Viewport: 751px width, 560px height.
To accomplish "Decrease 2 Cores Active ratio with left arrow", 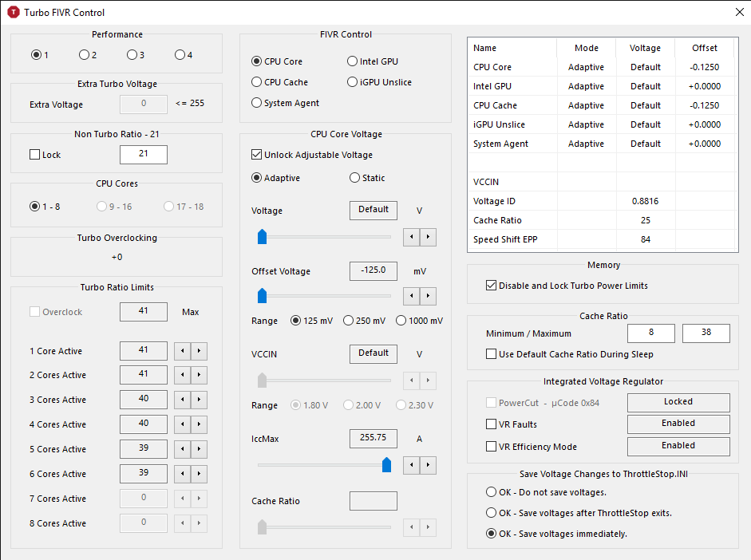I will coord(183,375).
